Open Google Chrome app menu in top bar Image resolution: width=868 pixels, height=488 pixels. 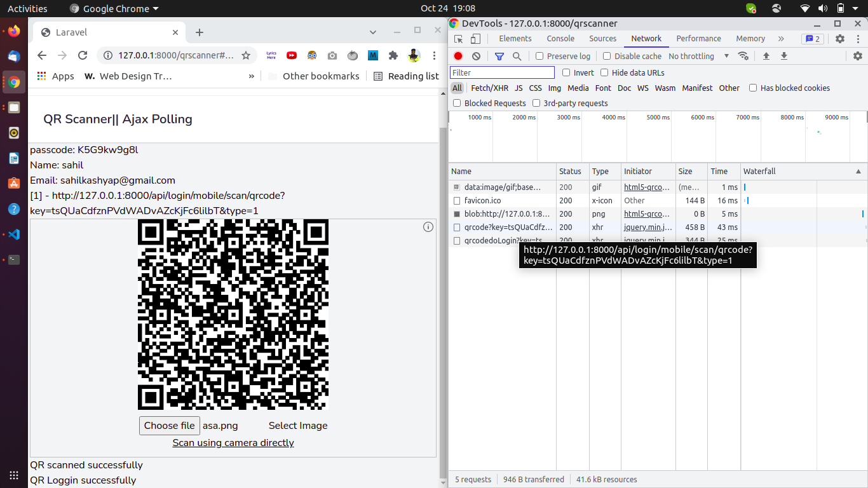pyautogui.click(x=114, y=8)
